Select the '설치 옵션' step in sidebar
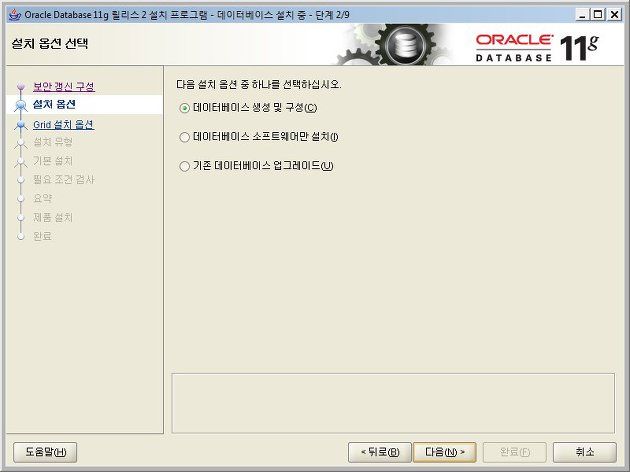This screenshot has width=630, height=472. (x=54, y=104)
